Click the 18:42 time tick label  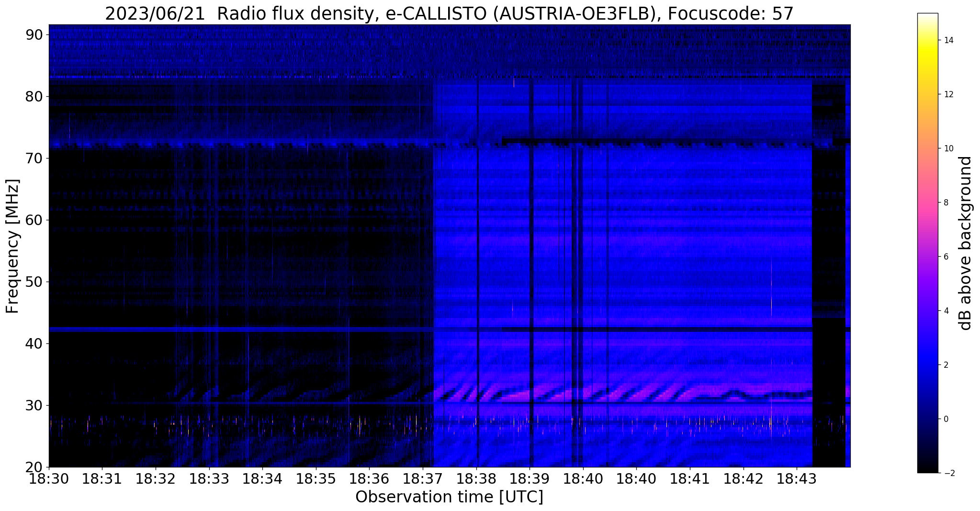(x=743, y=478)
